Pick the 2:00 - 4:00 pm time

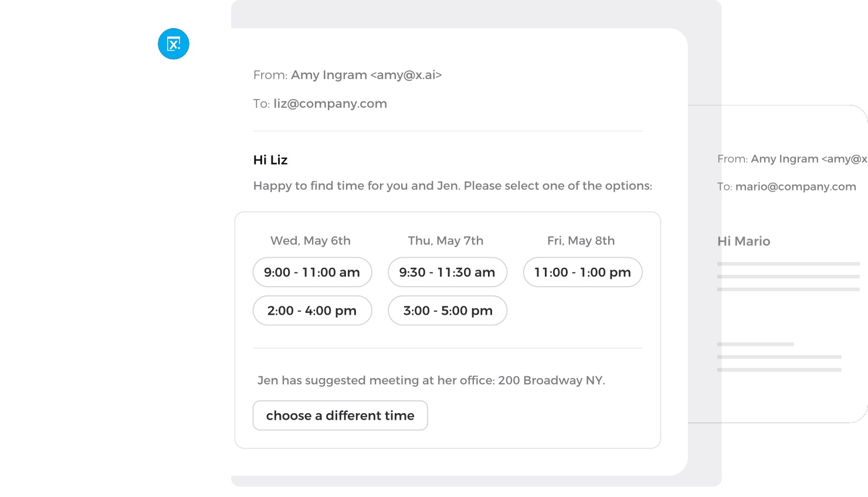312,311
